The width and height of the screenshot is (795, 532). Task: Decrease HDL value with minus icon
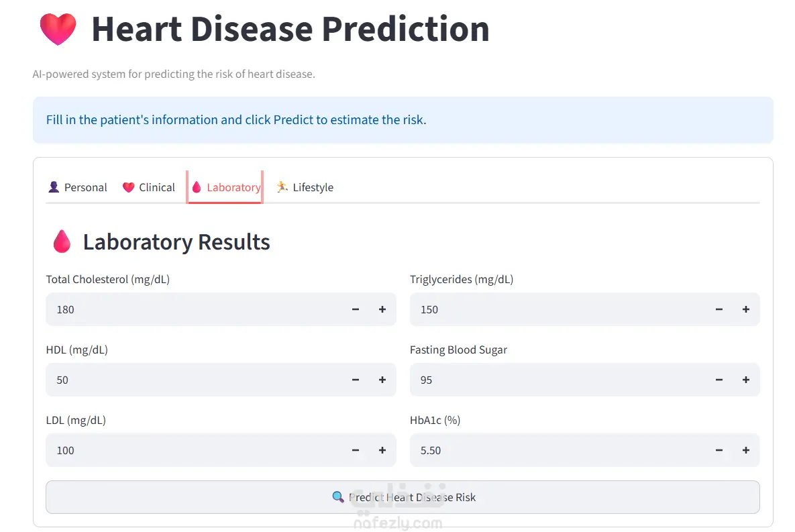(356, 380)
